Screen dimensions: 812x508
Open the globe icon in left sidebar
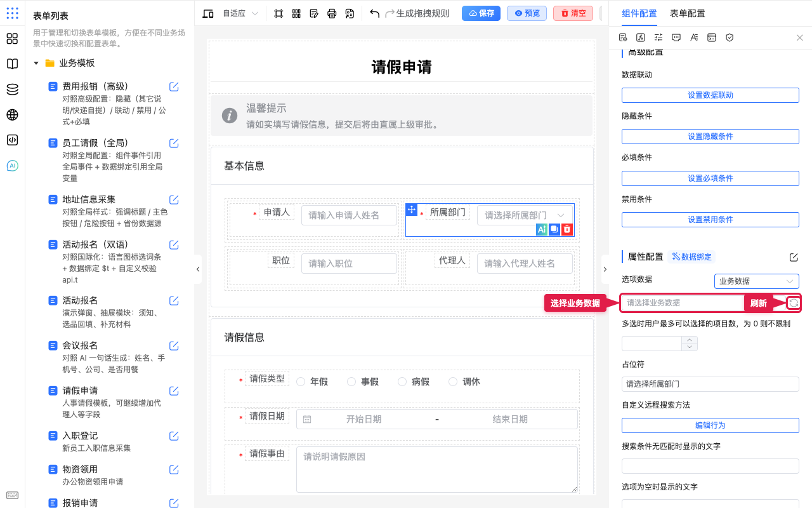click(12, 115)
